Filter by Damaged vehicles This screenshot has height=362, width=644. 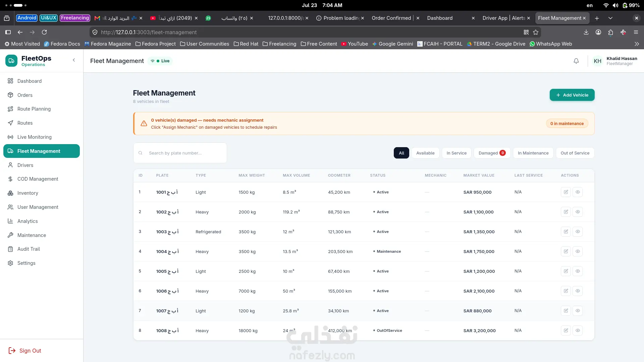click(x=492, y=153)
